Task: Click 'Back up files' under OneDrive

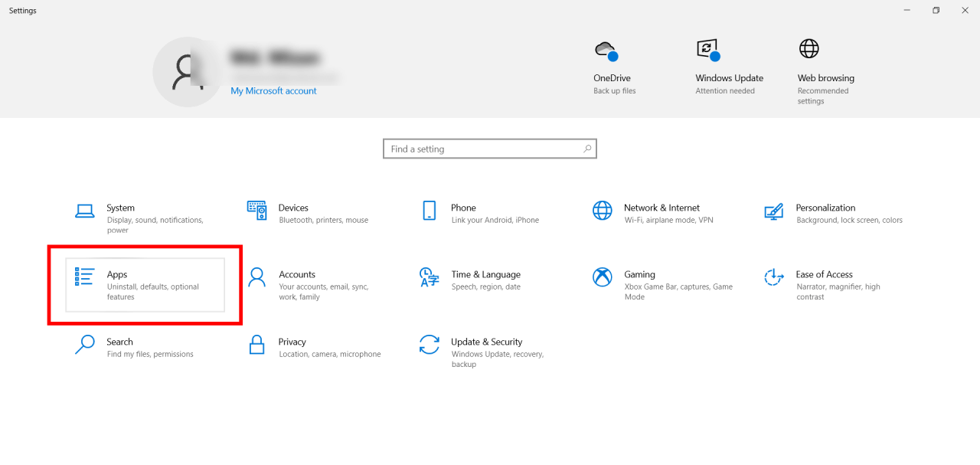Action: click(x=614, y=90)
